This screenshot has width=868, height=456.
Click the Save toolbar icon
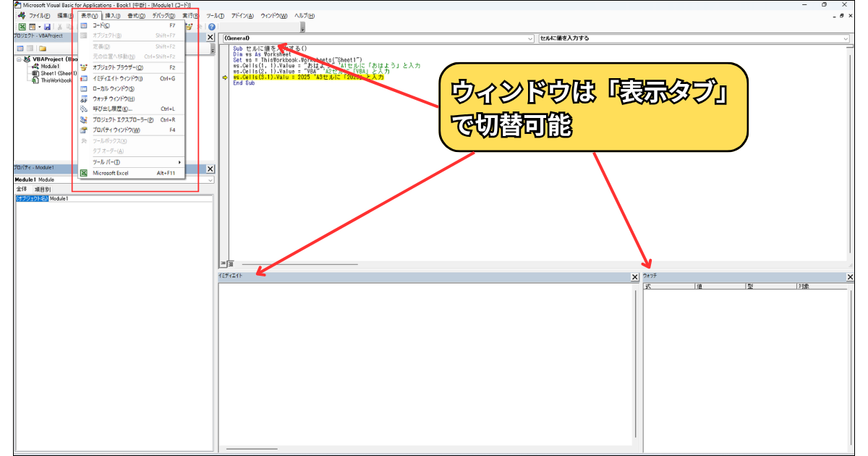tap(48, 26)
